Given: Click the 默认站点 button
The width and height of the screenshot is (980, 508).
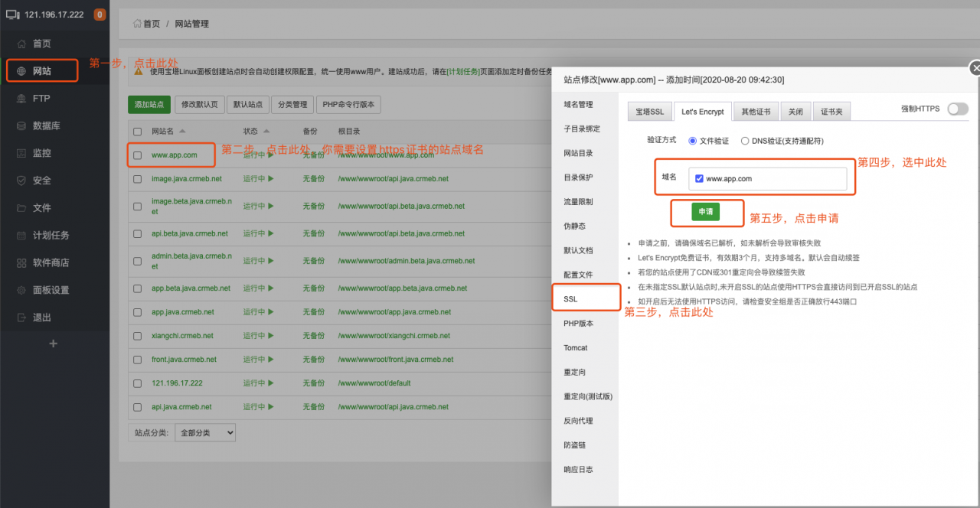Looking at the screenshot, I should [x=248, y=105].
